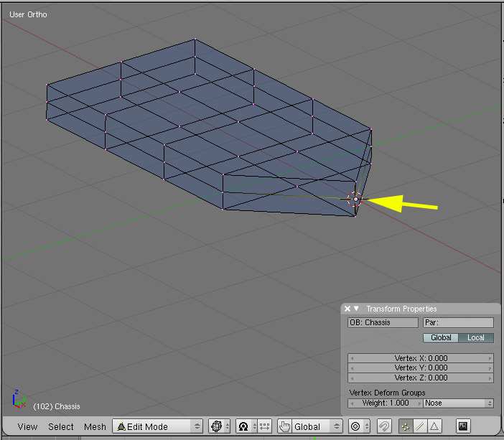Increase Weight with right arrow
The height and width of the screenshot is (440, 504).
click(419, 403)
